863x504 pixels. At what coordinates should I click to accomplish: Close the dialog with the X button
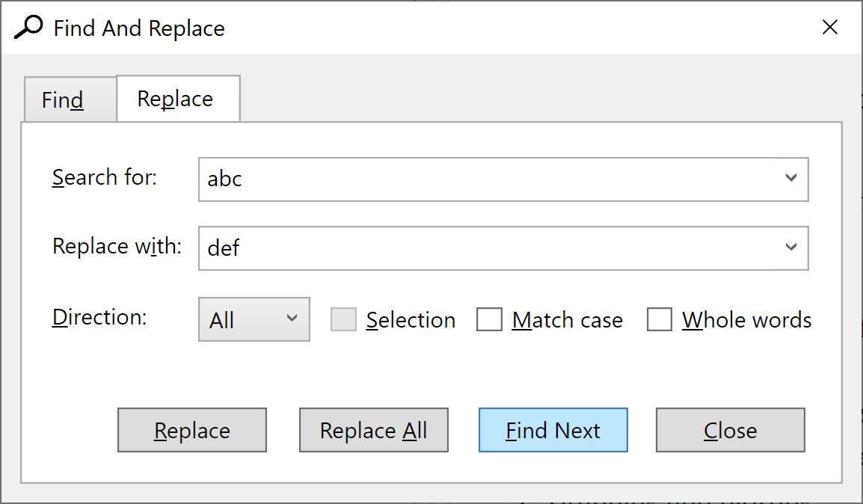(x=830, y=28)
